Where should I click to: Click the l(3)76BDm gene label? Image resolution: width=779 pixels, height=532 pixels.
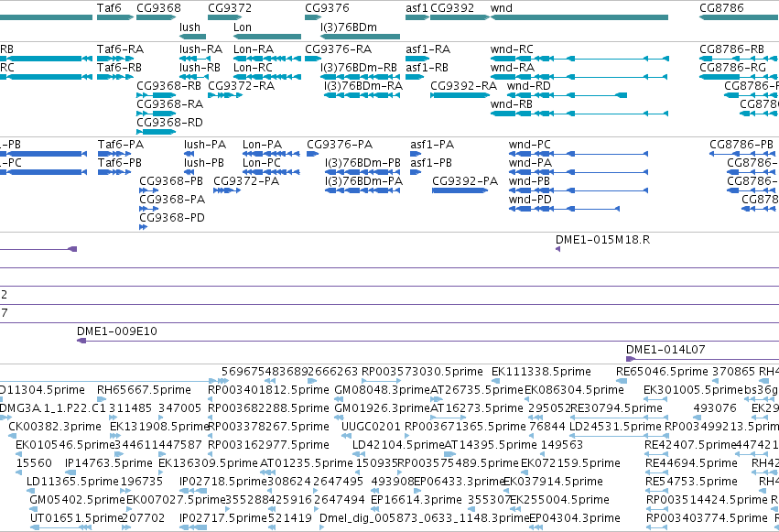(348, 27)
